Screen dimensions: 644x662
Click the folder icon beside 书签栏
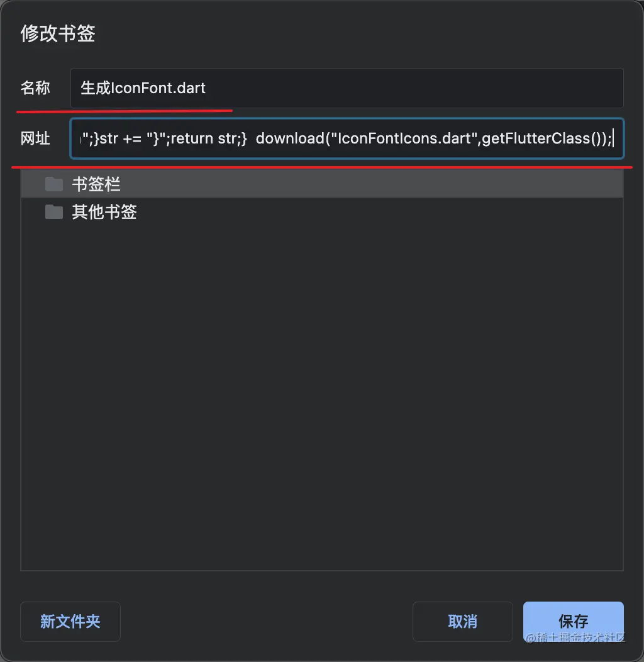[x=54, y=184]
